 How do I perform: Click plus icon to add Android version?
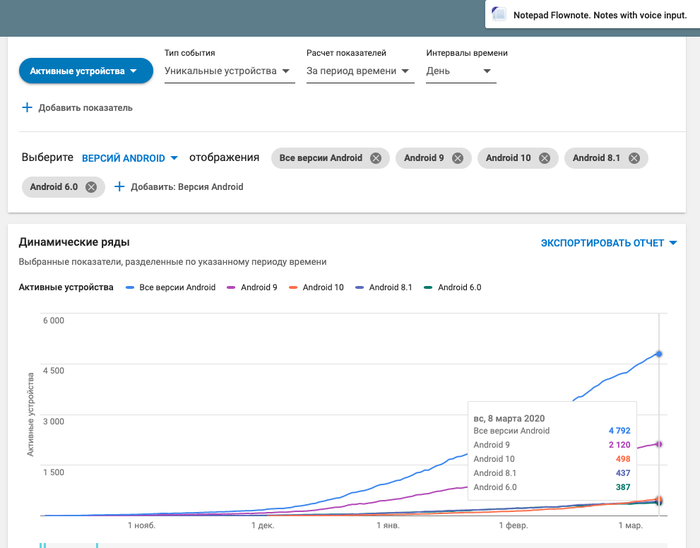(119, 186)
